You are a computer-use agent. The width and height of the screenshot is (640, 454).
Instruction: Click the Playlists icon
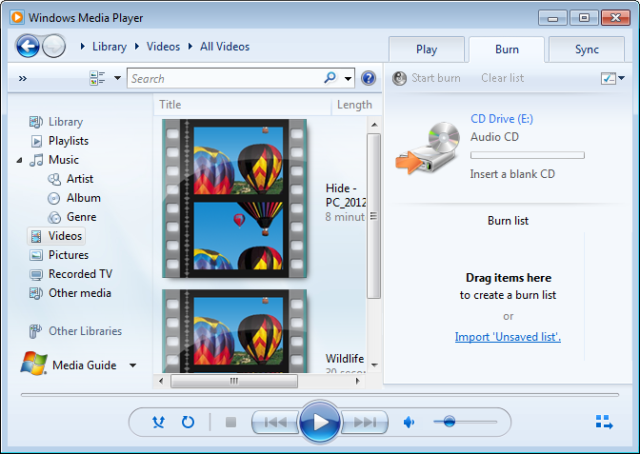pyautogui.click(x=36, y=141)
